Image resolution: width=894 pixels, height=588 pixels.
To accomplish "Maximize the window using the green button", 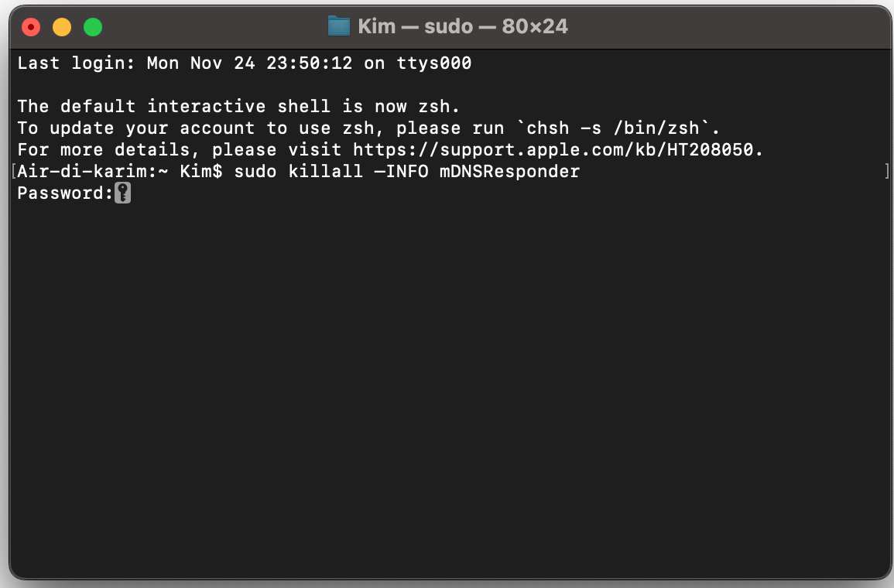I will 93,28.
